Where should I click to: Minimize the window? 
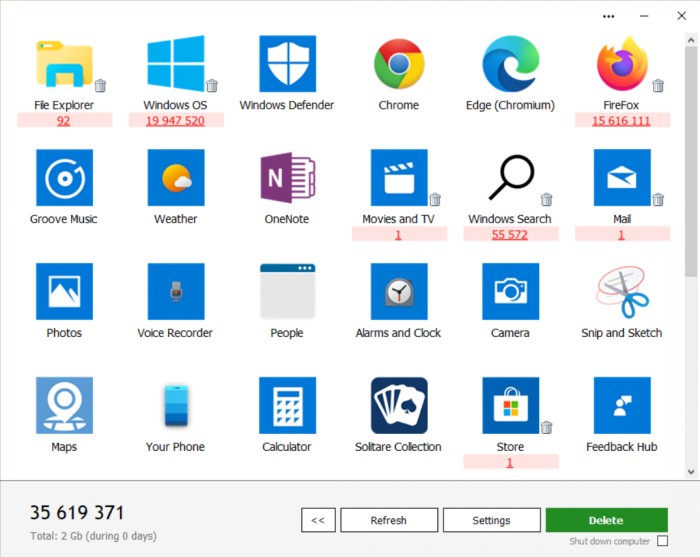pos(644,16)
